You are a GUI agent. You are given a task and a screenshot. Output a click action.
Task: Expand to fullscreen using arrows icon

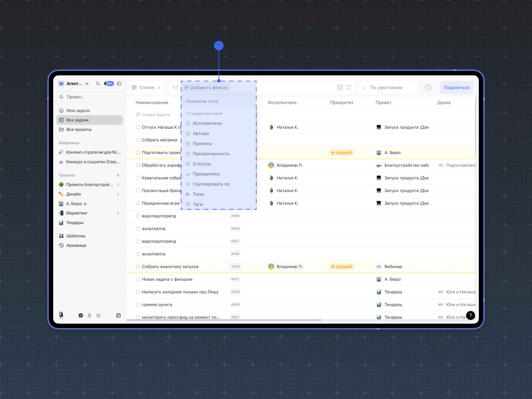pyautogui.click(x=349, y=88)
